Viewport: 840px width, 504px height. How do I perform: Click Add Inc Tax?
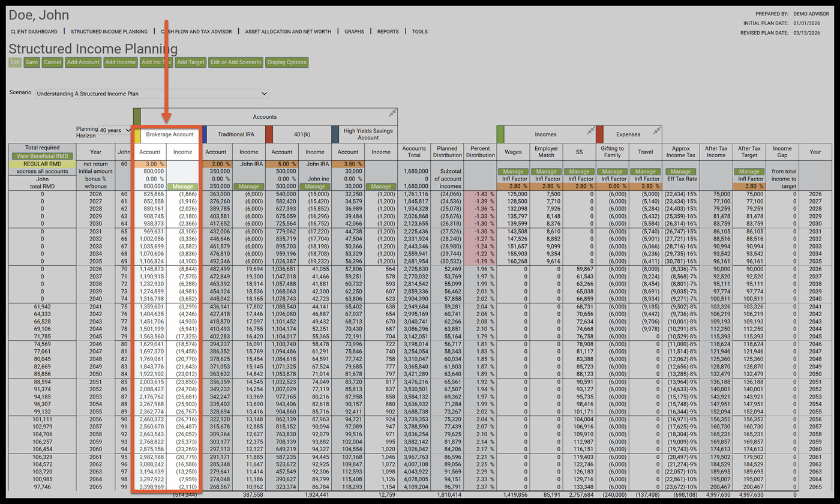[x=156, y=62]
